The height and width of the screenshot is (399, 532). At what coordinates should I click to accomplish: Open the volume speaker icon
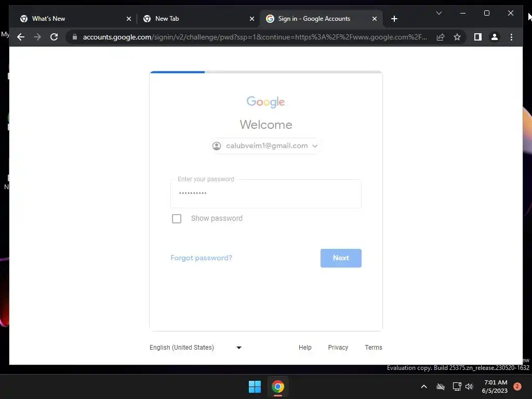[469, 387]
